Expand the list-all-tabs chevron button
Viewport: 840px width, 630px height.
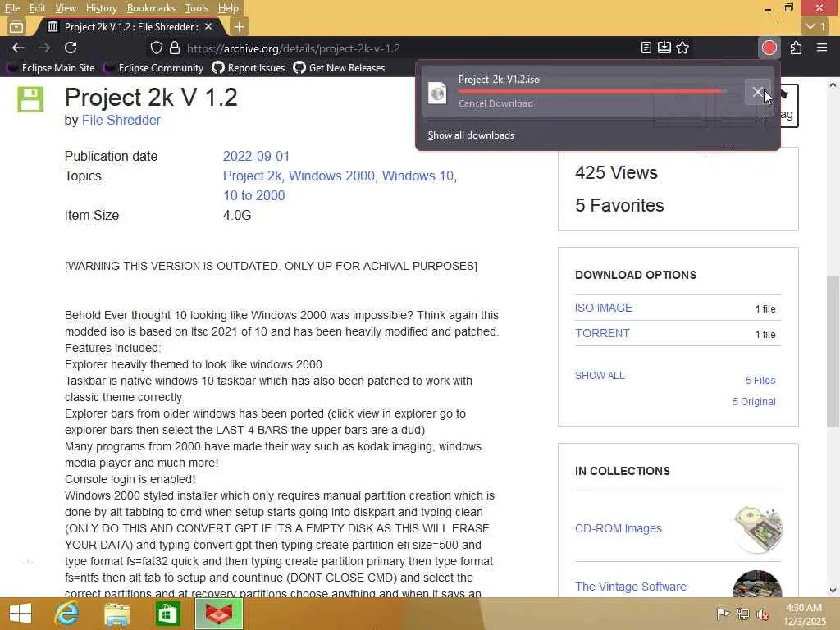(x=816, y=26)
